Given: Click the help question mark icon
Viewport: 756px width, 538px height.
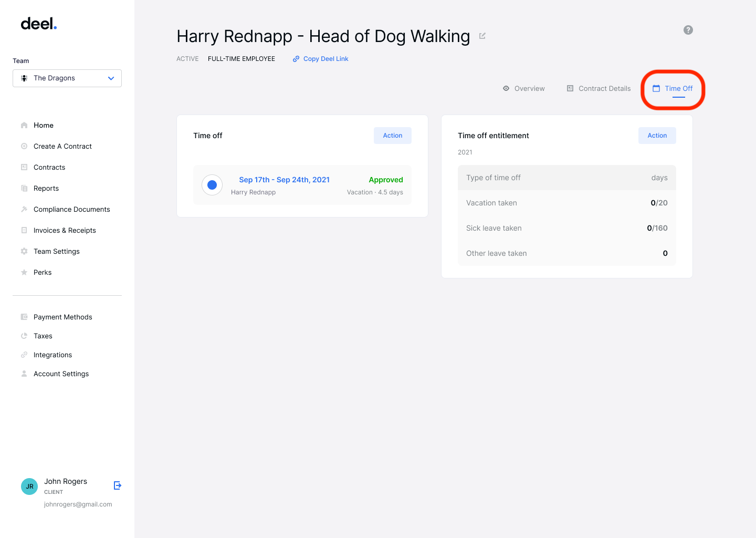Looking at the screenshot, I should click(x=688, y=30).
